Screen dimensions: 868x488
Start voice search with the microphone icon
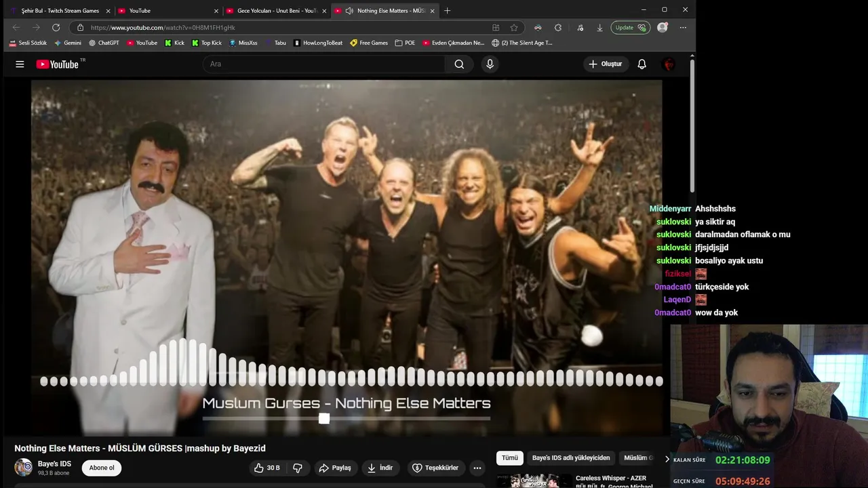point(490,64)
